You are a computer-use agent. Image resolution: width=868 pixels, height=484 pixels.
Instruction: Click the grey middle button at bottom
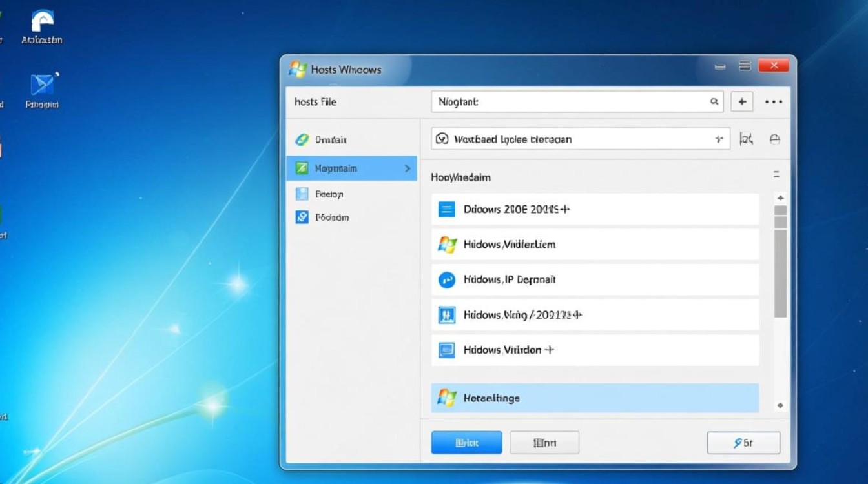[x=544, y=443]
